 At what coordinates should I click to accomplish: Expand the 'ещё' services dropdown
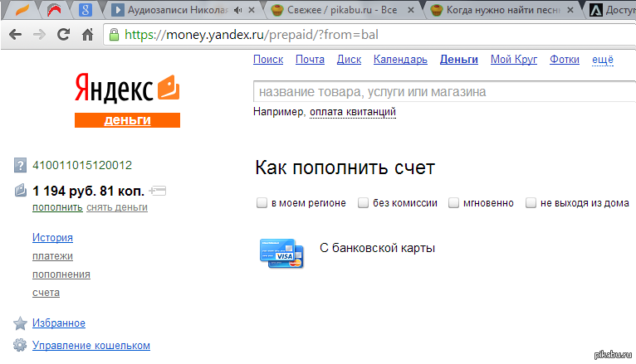click(602, 60)
